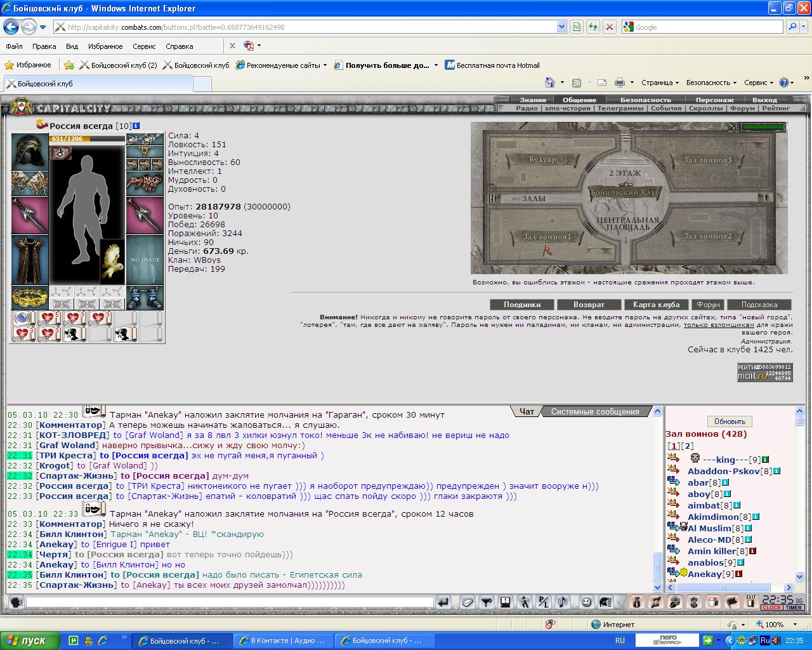Screen dimensions: 812x650
Task: Open private message arrow for abar
Action: point(673,482)
